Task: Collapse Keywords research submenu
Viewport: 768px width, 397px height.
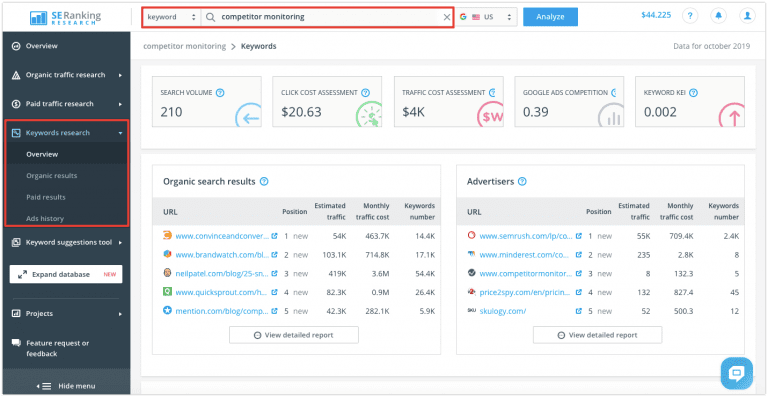Action: click(x=120, y=133)
